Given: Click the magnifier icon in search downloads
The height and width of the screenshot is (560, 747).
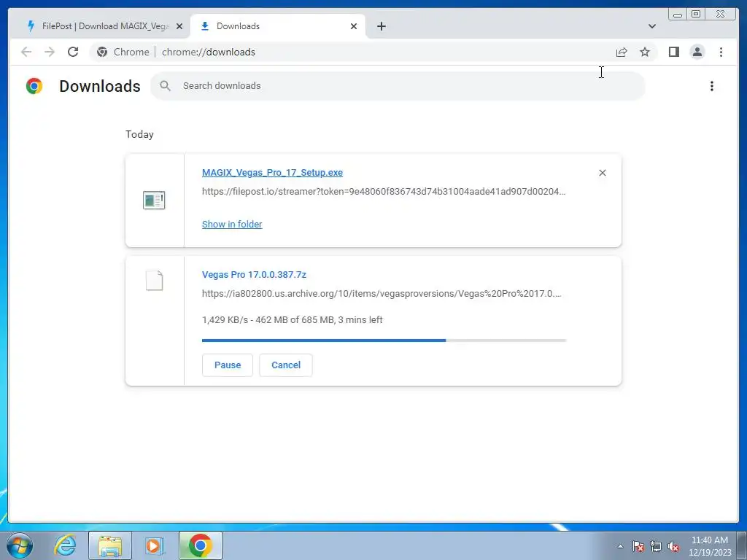Looking at the screenshot, I should point(166,86).
